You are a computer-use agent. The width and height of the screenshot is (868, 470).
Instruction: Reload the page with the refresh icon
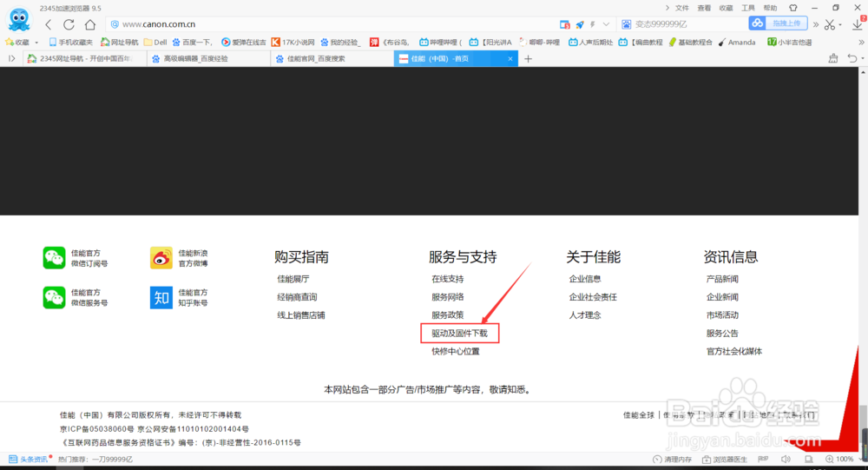(x=69, y=24)
